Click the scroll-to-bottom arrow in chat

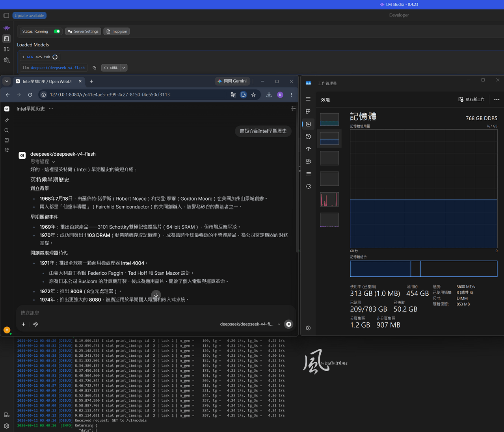(156, 295)
